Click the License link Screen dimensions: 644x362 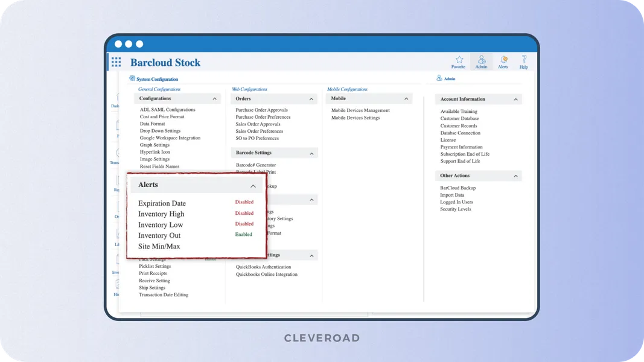click(448, 140)
